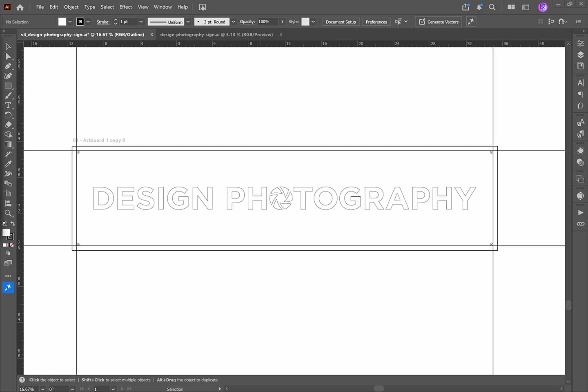This screenshot has height=392, width=588.
Task: Select the Eraser tool
Action: (x=8, y=125)
